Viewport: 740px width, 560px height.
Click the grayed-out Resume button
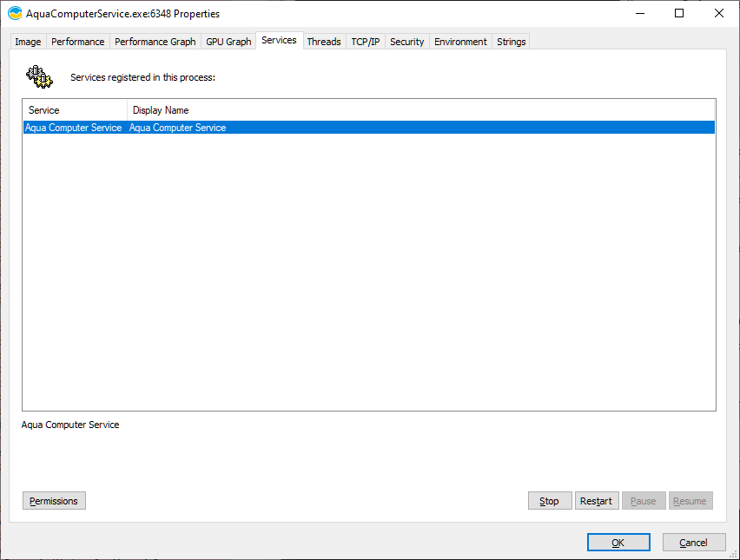tap(690, 501)
